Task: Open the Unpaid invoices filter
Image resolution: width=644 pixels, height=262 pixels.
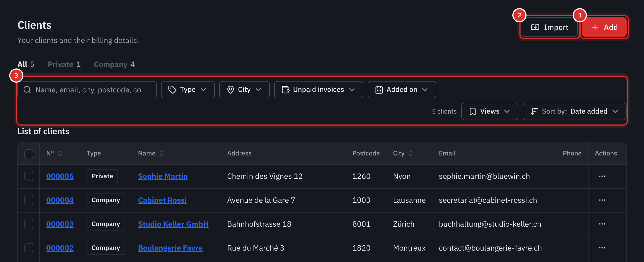Action: tap(318, 90)
